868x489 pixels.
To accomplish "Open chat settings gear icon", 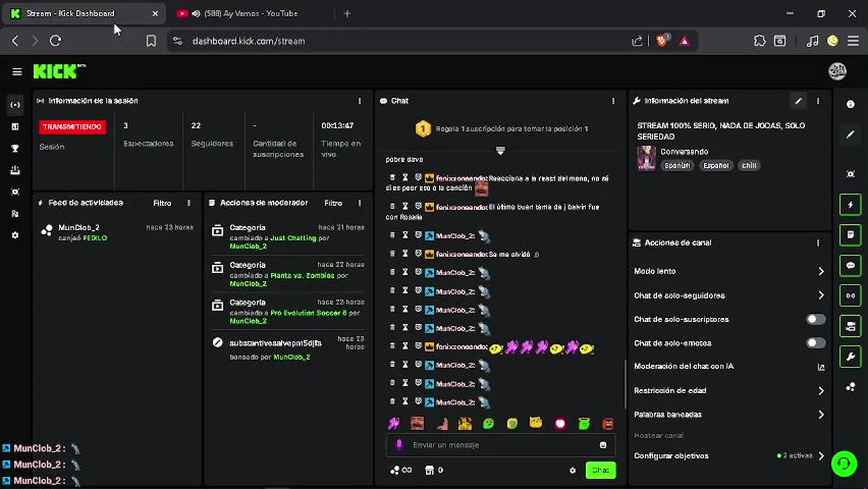I will pos(573,470).
